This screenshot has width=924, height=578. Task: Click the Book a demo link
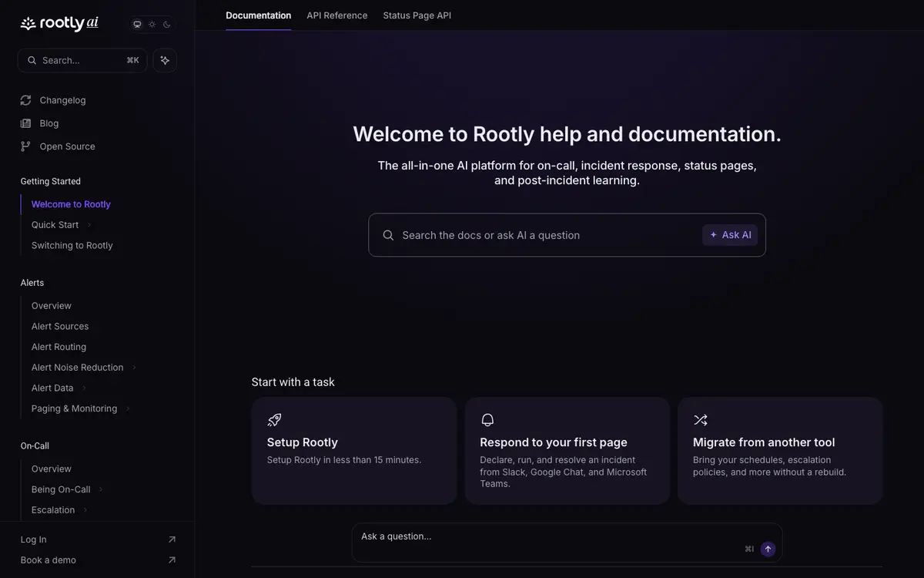click(49, 560)
